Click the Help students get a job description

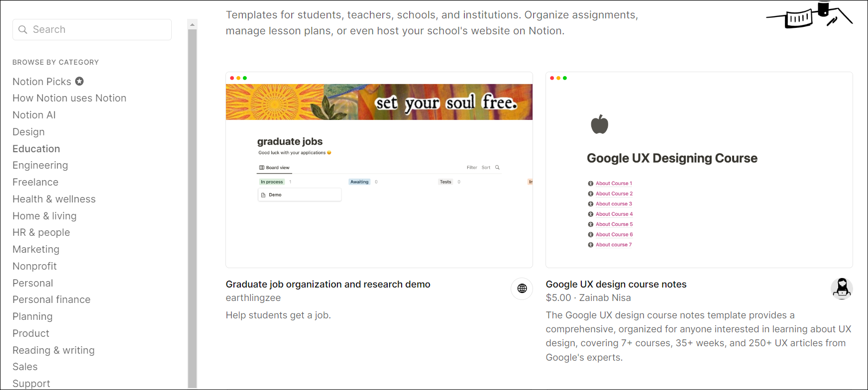pyautogui.click(x=278, y=315)
